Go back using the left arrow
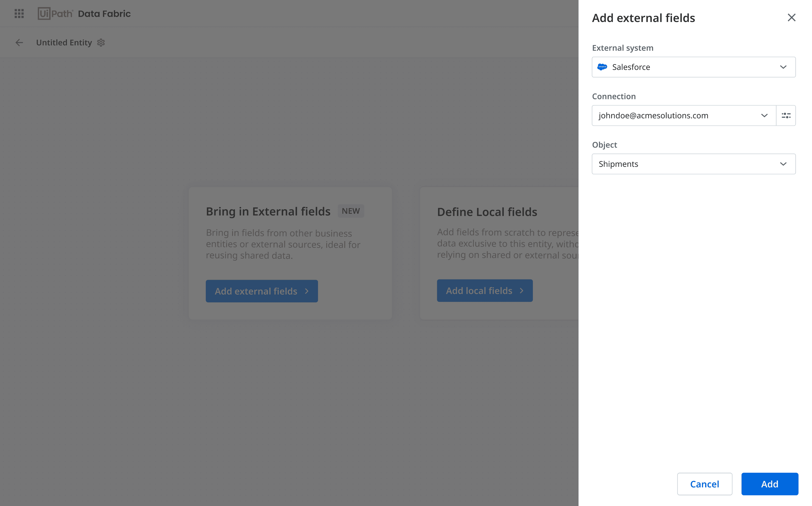The width and height of the screenshot is (812, 506). coord(19,43)
